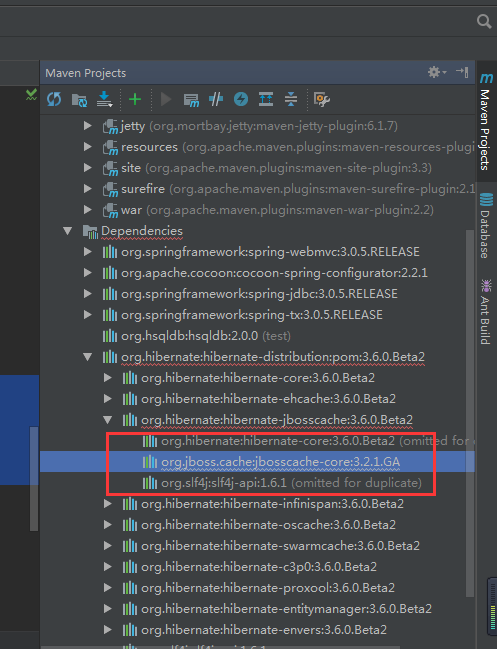Expand hibernate-swarmcache:3.6.0.Beta2 node
This screenshot has width=497, height=649.
(108, 546)
